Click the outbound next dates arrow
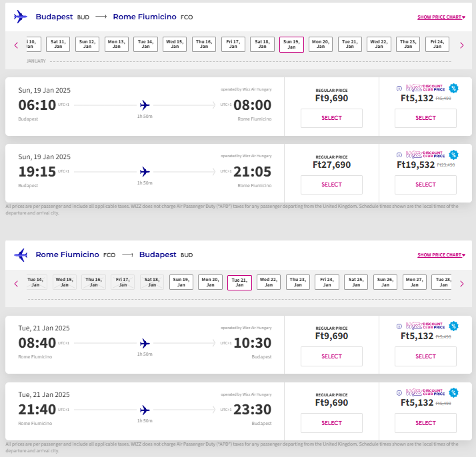The height and width of the screenshot is (457, 476). click(x=461, y=45)
